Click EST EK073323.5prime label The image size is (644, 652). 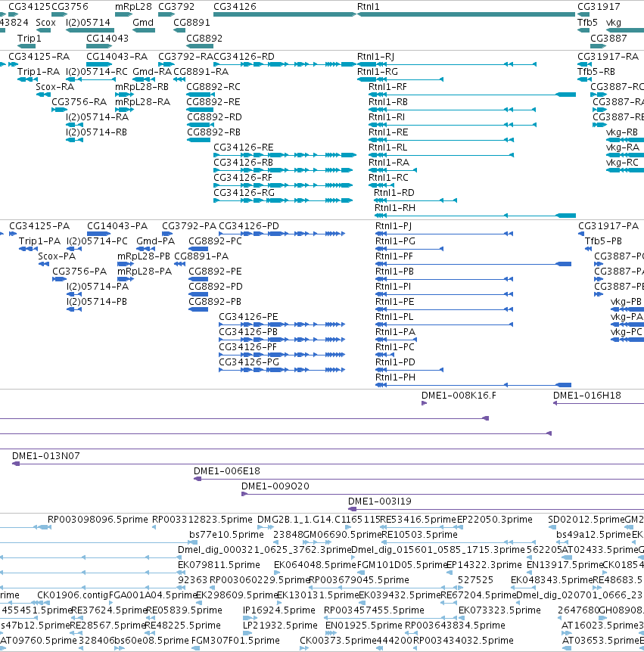499,610
